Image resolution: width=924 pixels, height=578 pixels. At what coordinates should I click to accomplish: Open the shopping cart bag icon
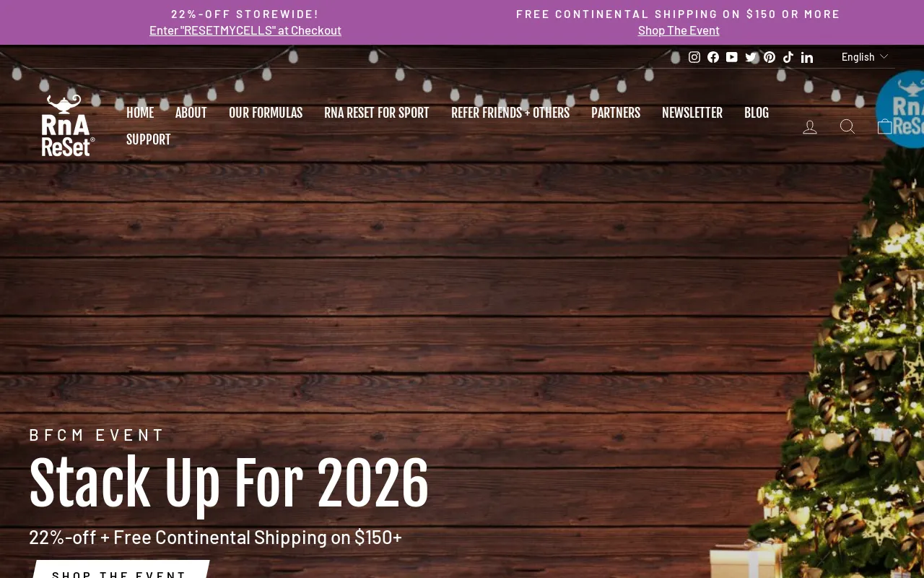pos(884,126)
